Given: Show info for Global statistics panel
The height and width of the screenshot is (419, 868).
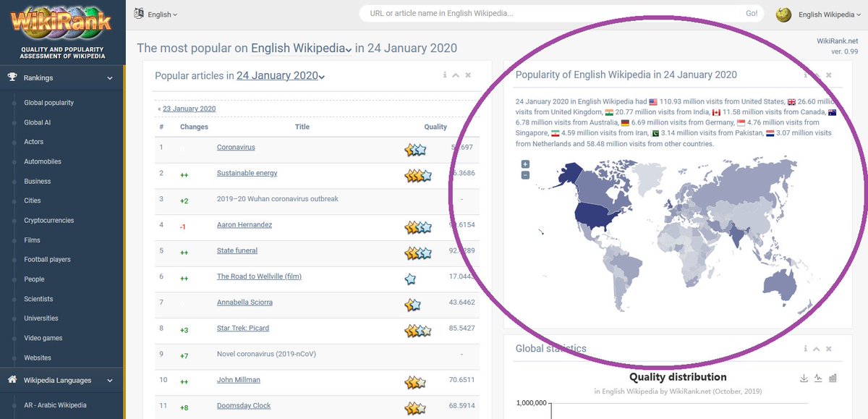Looking at the screenshot, I should [x=805, y=349].
